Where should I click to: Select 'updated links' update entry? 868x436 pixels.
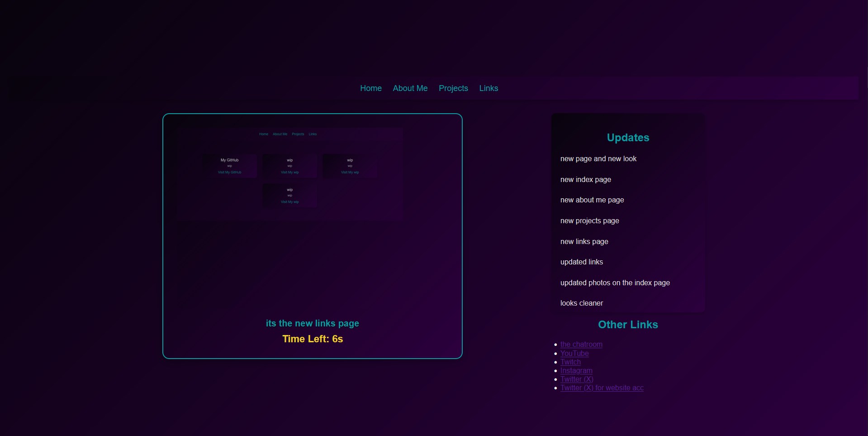click(581, 262)
